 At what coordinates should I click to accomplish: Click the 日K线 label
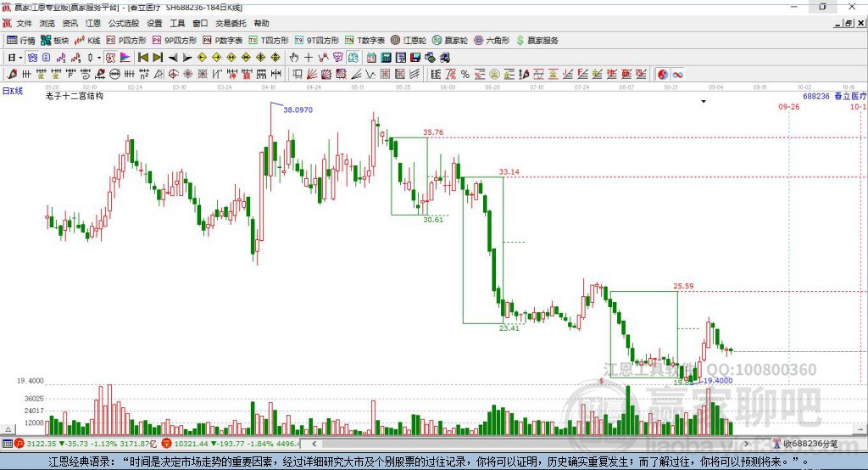click(13, 91)
